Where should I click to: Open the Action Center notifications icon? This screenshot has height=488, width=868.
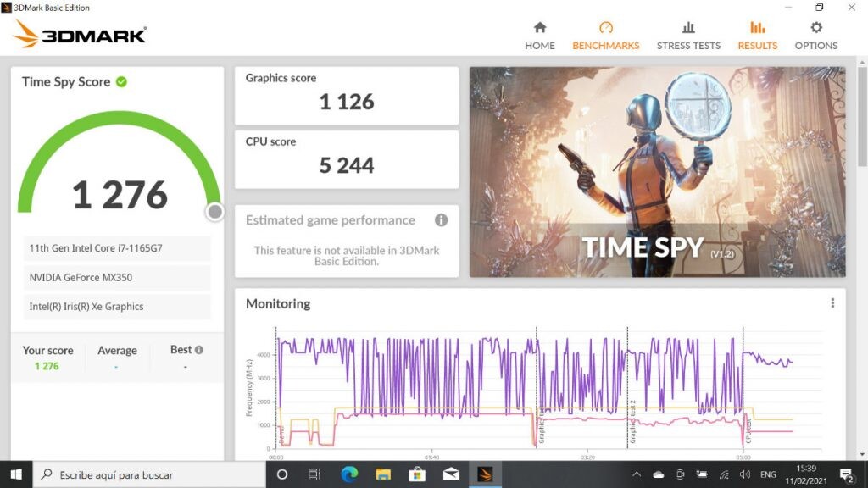click(x=847, y=474)
